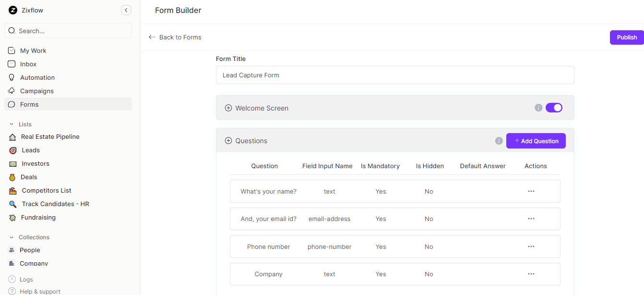Viewport: 644px width, 295px height.
Task: View the info tooltip beside Questions
Action: point(499,141)
